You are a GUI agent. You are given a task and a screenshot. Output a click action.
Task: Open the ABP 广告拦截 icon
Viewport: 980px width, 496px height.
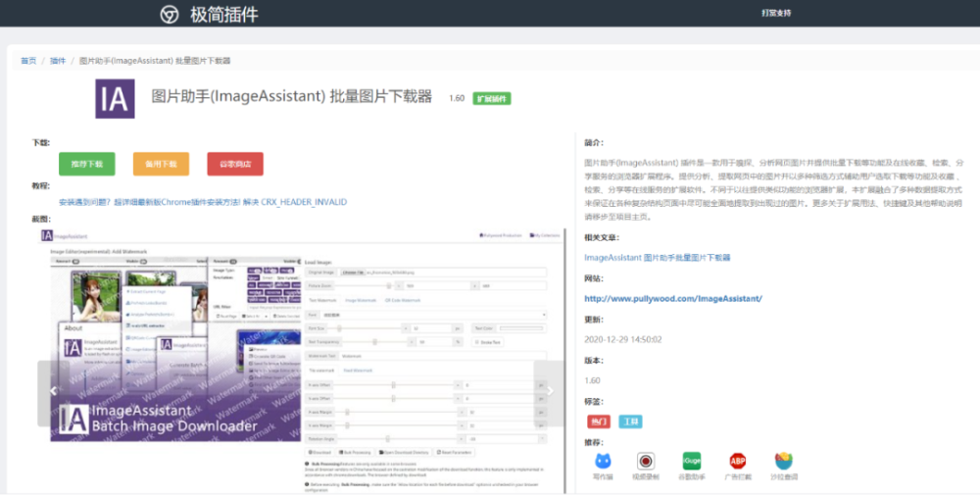738,462
